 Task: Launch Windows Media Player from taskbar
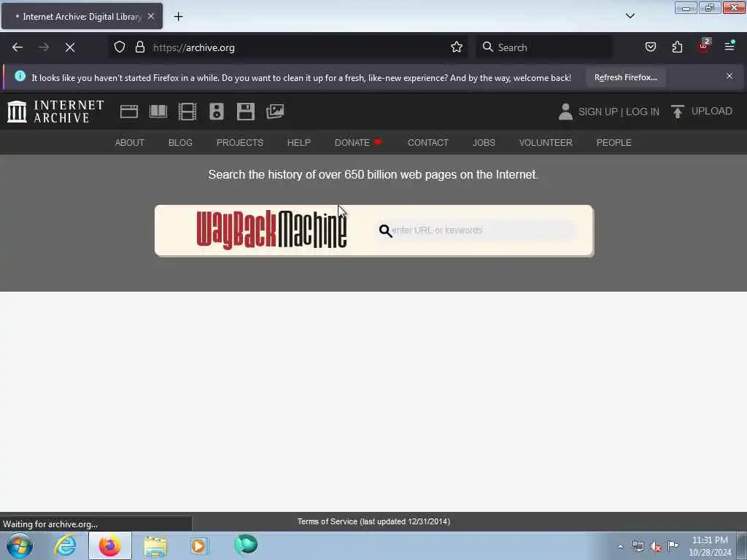click(x=200, y=545)
